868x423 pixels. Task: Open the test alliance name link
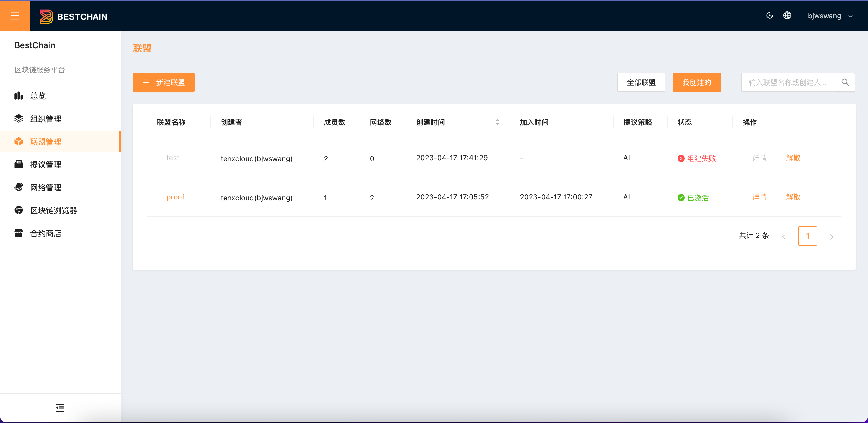pos(172,158)
